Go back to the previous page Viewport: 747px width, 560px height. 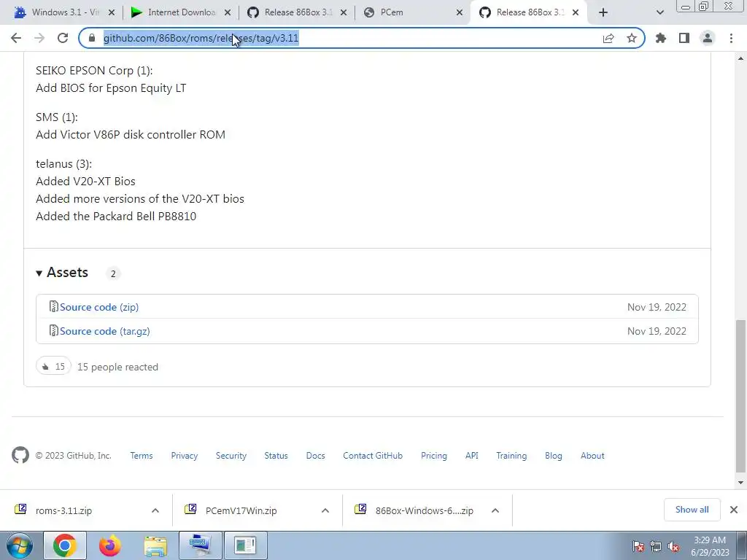coord(16,38)
